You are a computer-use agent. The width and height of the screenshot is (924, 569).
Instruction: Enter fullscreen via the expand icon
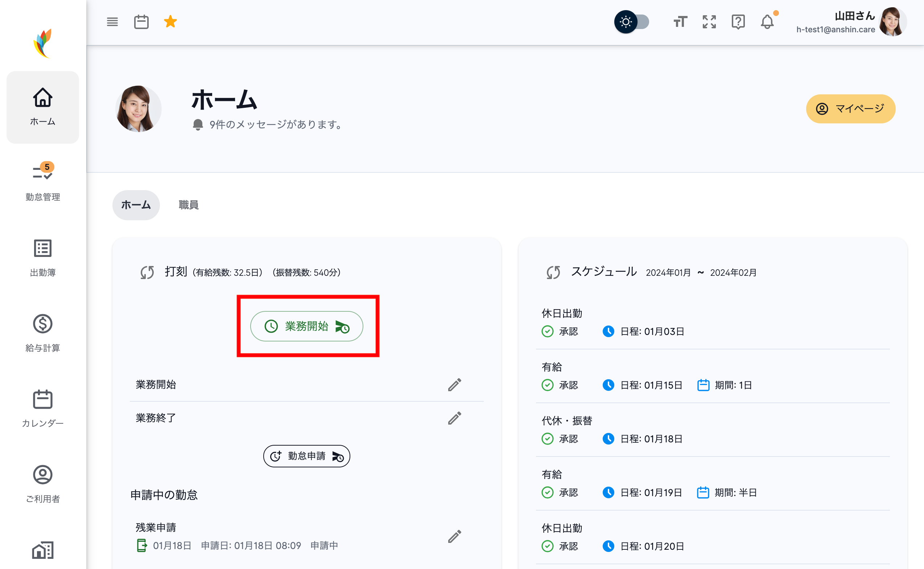(x=709, y=22)
